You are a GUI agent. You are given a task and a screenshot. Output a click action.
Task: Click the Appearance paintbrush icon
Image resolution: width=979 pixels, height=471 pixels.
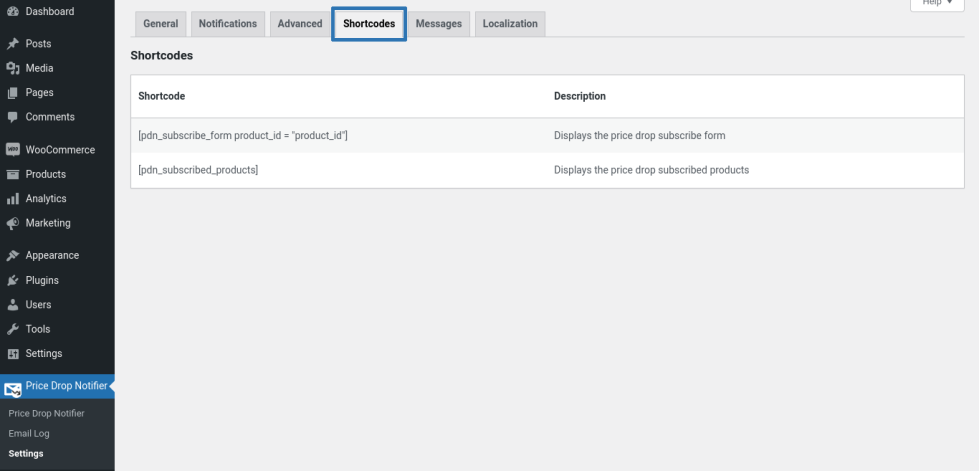(13, 256)
